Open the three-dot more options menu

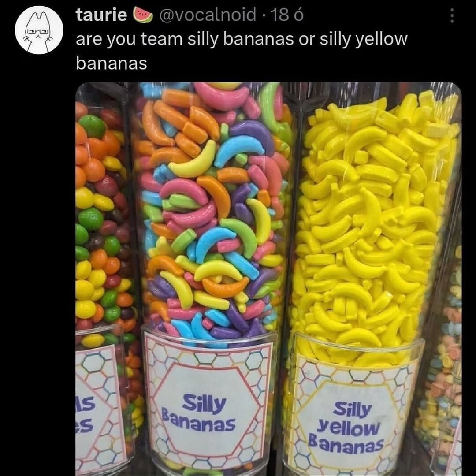click(x=452, y=15)
